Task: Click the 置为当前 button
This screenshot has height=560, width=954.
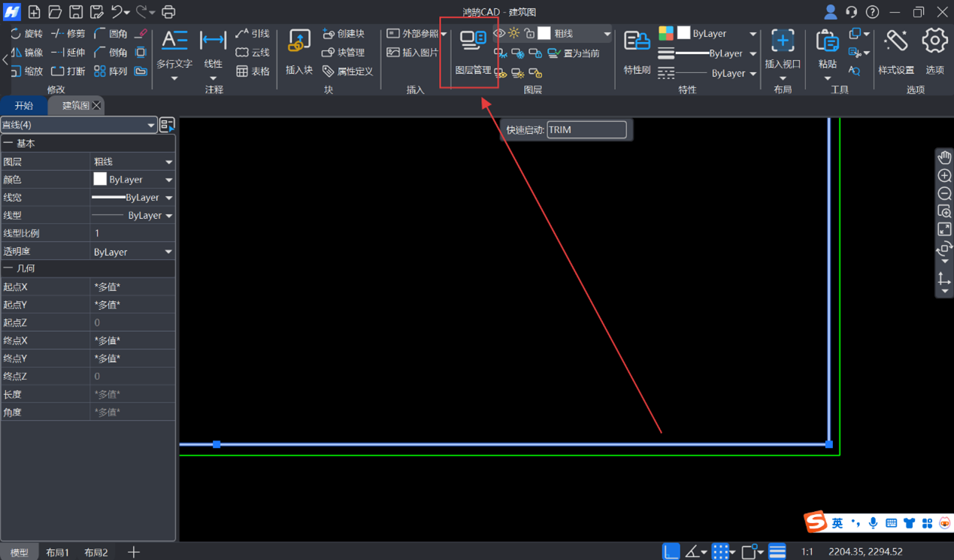Action: pyautogui.click(x=574, y=53)
